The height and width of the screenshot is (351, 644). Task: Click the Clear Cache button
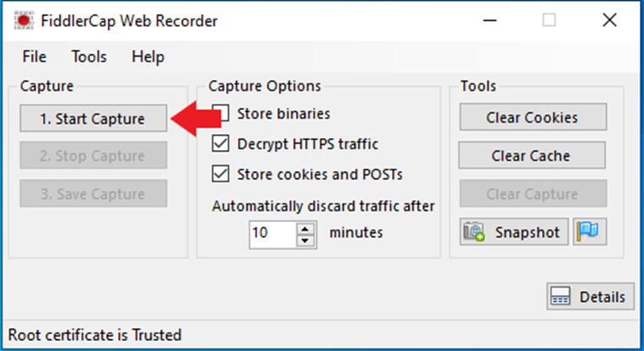(532, 155)
